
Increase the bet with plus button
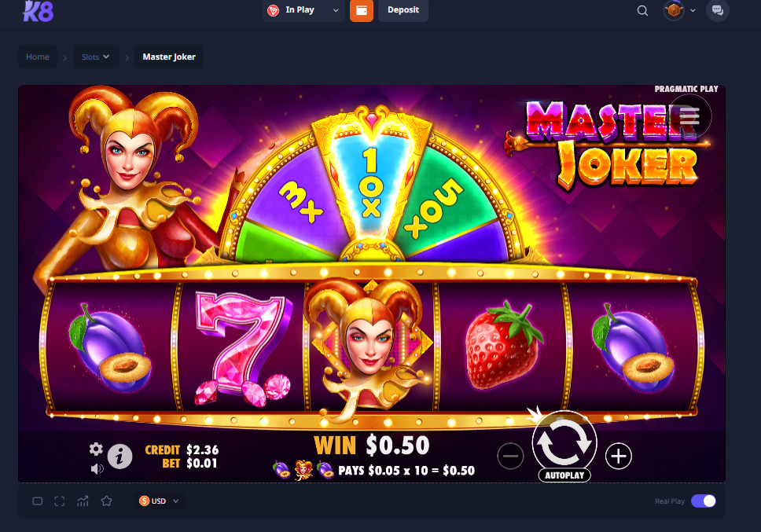click(618, 456)
